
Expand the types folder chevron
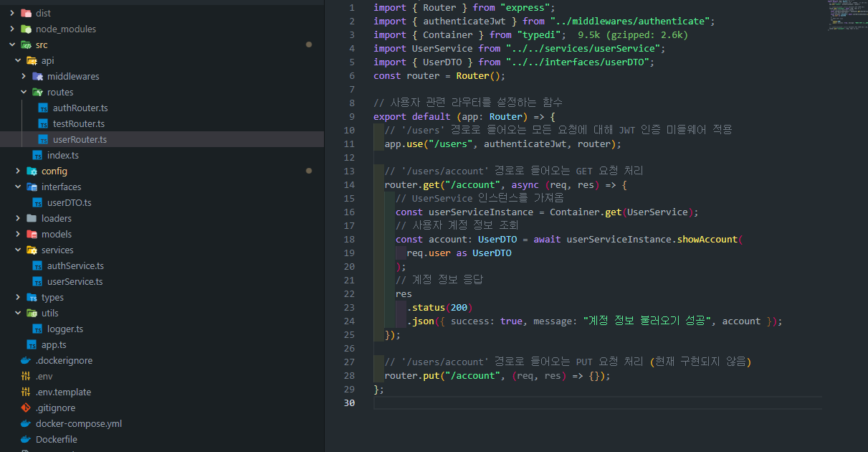(18, 297)
